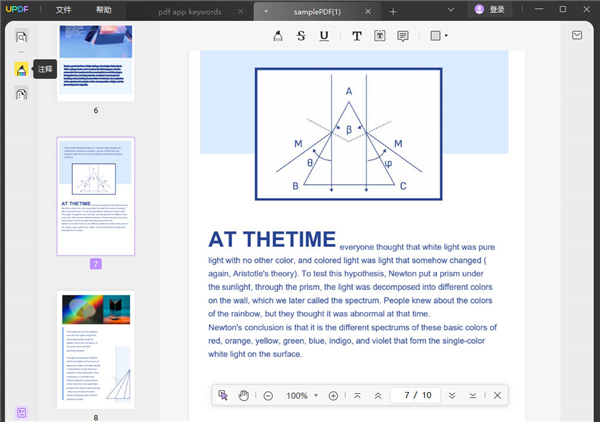This screenshot has height=422, width=600.
Task: Add a sticky note comment
Action: tap(403, 36)
